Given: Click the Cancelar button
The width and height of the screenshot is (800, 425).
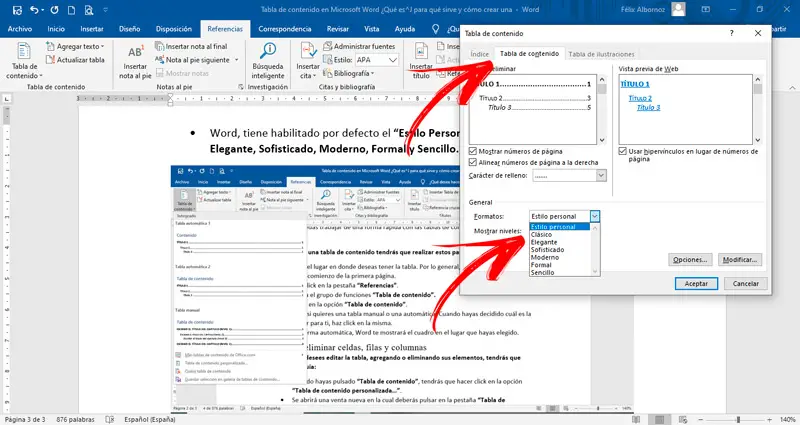Looking at the screenshot, I should 746,284.
